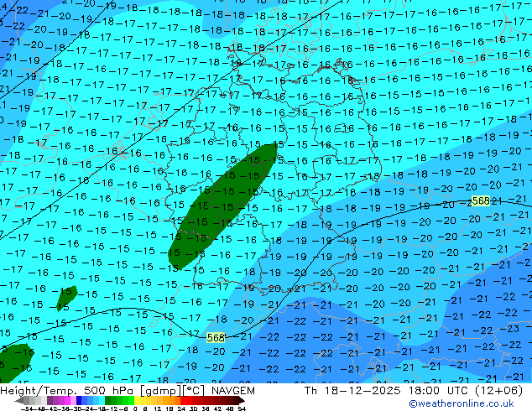Select the dark blue swatch at -30 in legend
The image size is (532, 411).
point(79,400)
